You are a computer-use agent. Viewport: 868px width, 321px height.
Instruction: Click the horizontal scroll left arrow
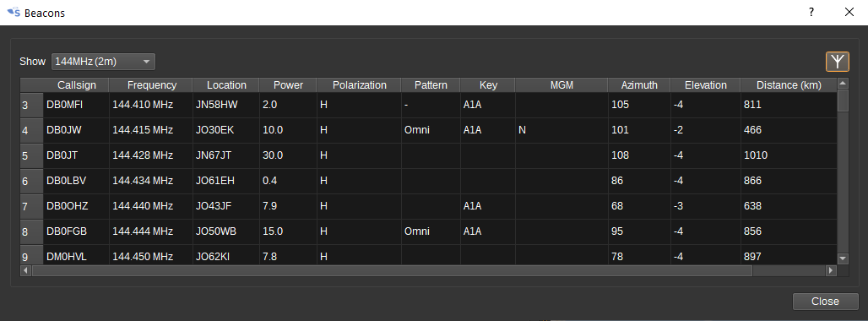(x=26, y=270)
